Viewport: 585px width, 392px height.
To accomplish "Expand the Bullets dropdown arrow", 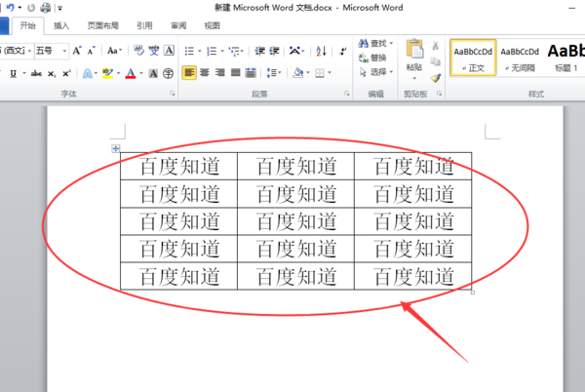I will click(x=200, y=51).
